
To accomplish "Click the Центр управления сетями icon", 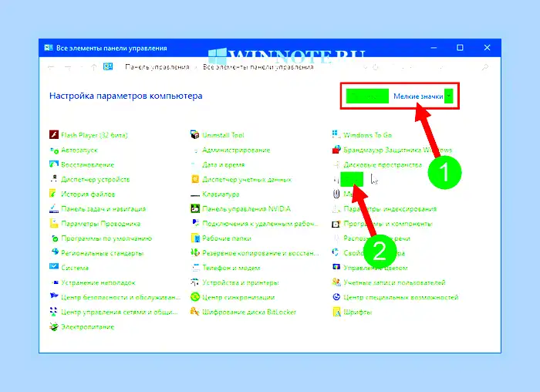I will (x=54, y=312).
